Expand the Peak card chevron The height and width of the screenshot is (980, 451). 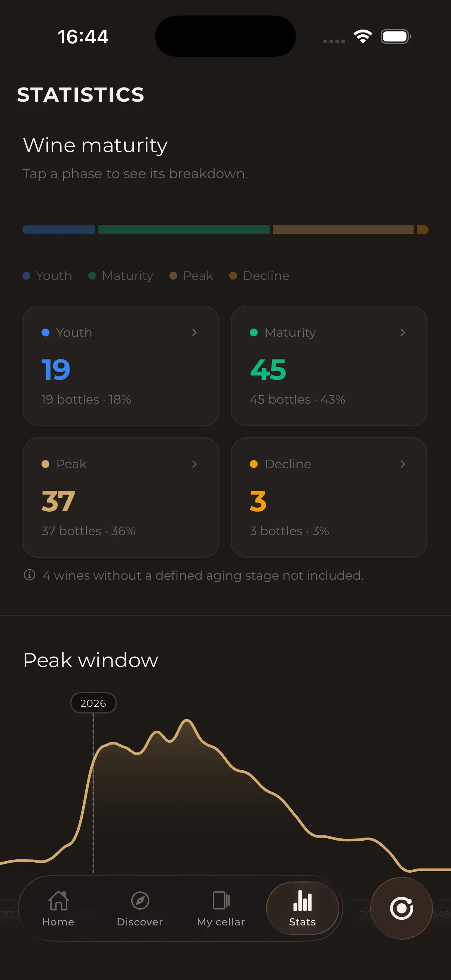(194, 464)
